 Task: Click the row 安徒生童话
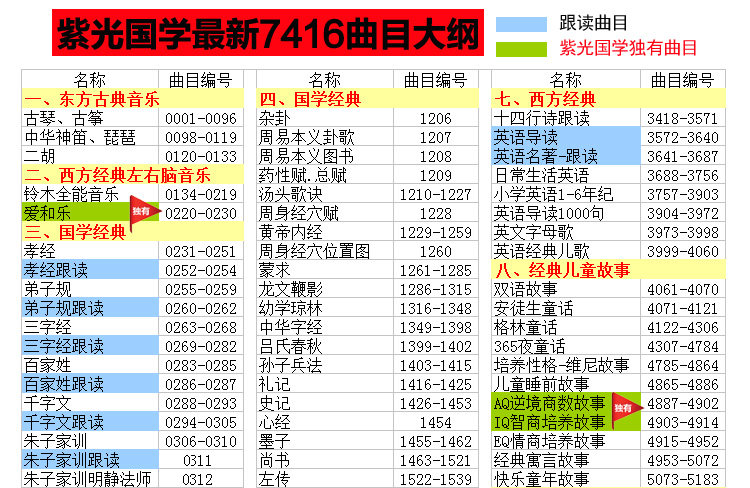[x=608, y=308]
